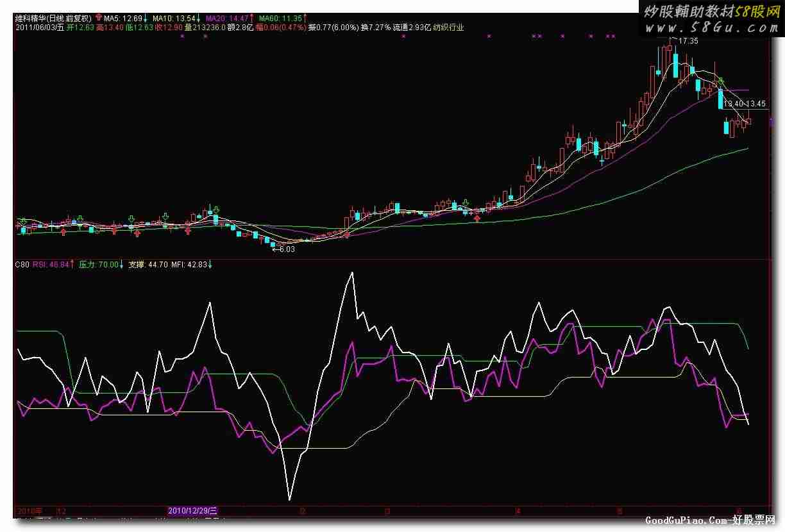Click the 17.35 peak price marker
Viewport: 785px width, 532px height.
(x=688, y=41)
